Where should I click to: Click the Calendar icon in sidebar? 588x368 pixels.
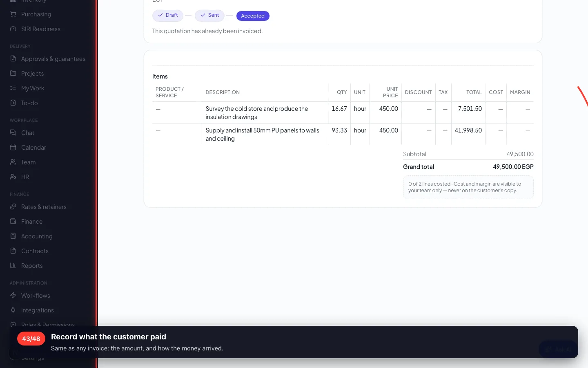tap(13, 147)
